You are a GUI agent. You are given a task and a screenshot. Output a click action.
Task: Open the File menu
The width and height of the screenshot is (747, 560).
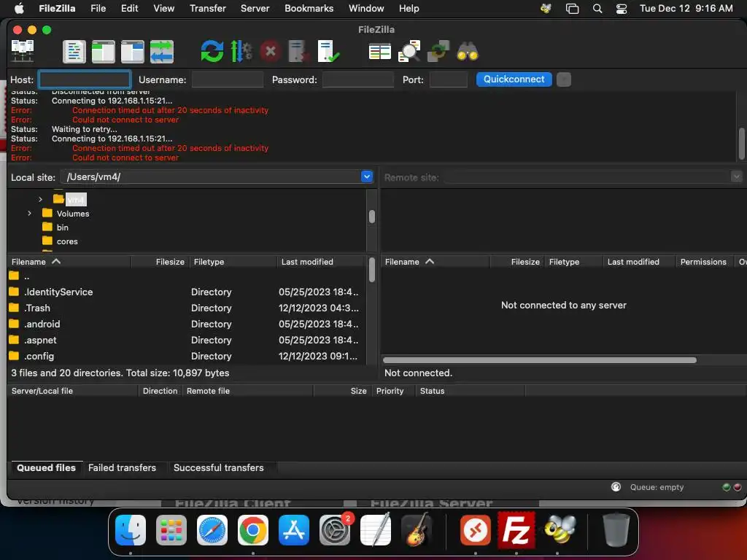[x=98, y=9]
